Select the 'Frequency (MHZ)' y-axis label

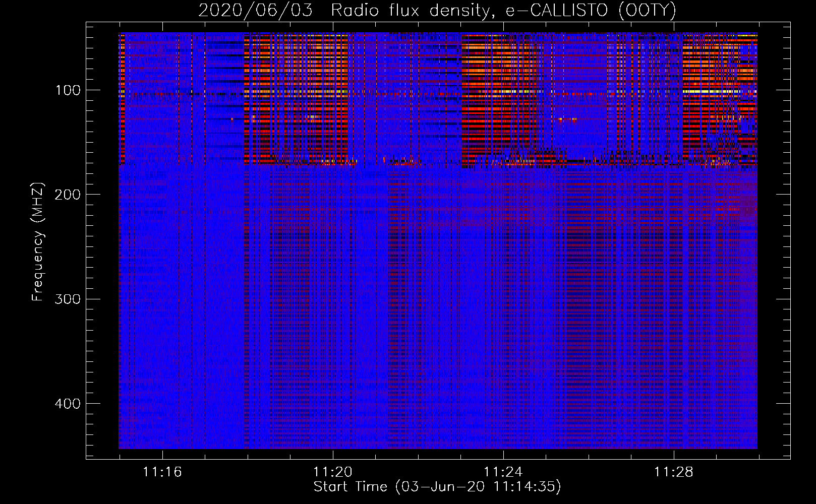38,242
